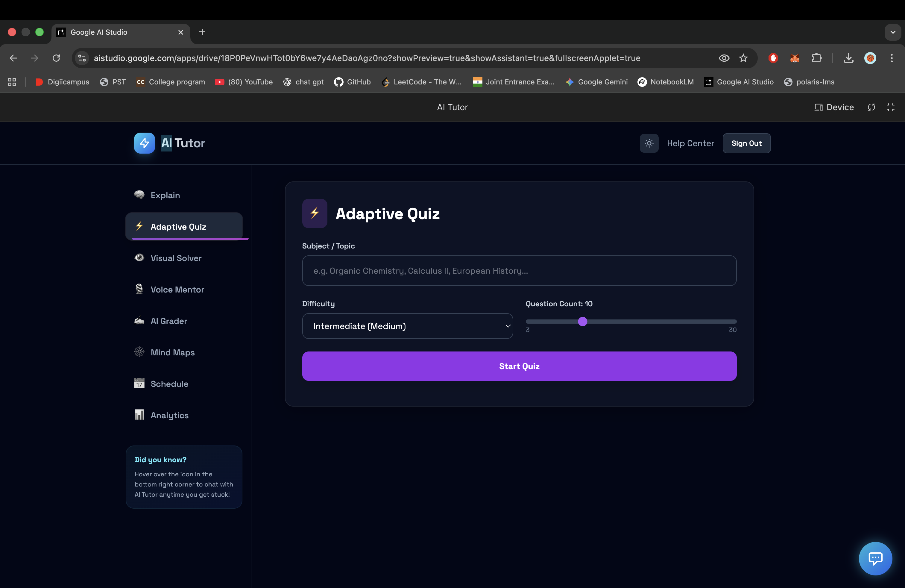905x588 pixels.
Task: Open the browser extensions puzzle icon
Action: tap(816, 58)
